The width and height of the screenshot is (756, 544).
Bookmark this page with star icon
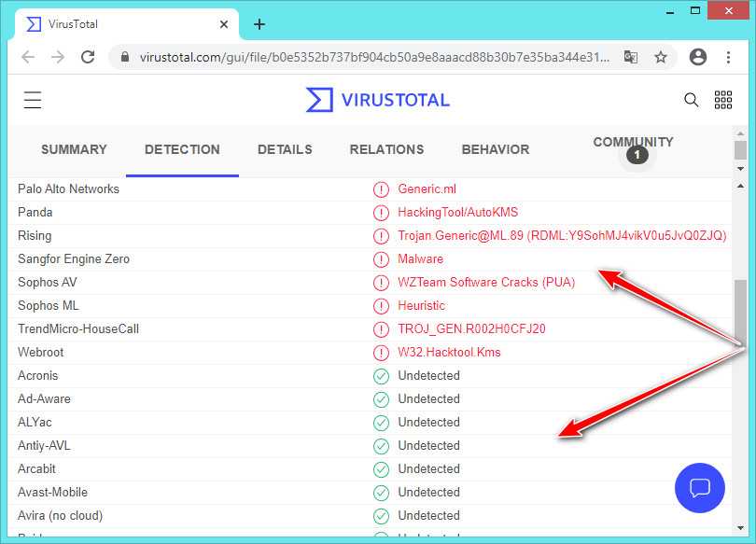coord(661,57)
